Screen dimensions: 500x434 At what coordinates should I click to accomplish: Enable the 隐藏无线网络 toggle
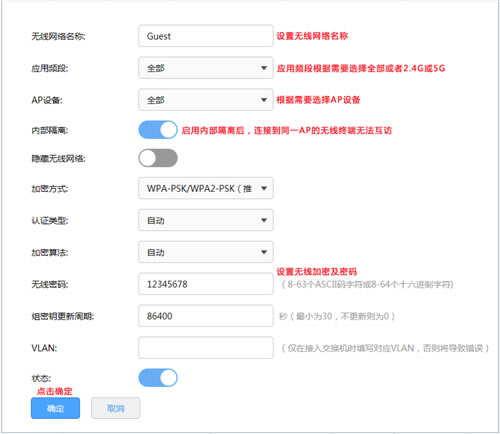(x=158, y=158)
